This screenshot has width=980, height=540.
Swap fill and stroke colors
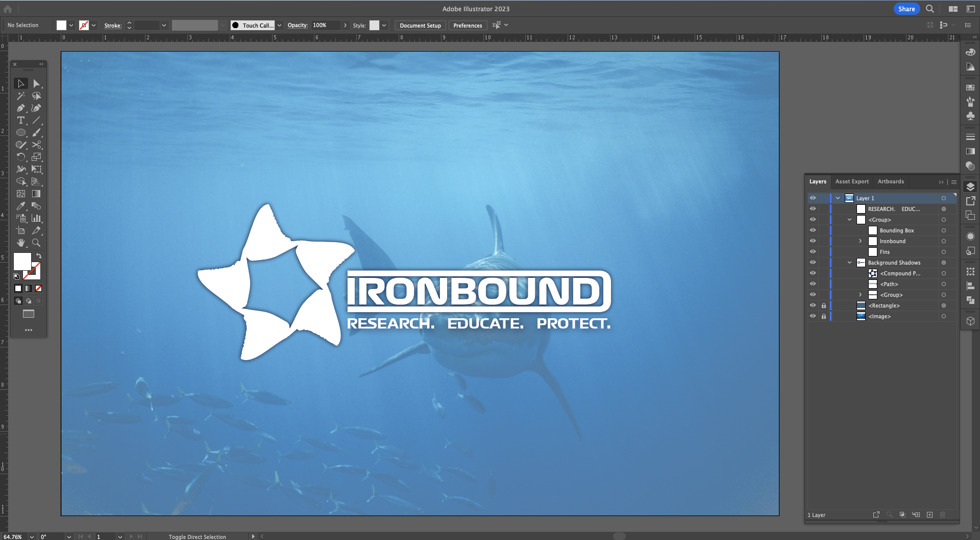tap(39, 255)
